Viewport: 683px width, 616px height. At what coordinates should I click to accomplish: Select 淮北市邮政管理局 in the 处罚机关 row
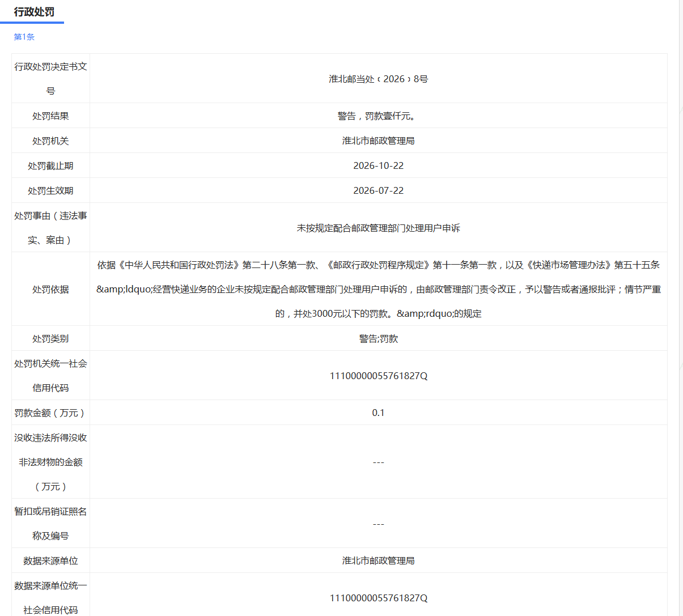click(378, 141)
